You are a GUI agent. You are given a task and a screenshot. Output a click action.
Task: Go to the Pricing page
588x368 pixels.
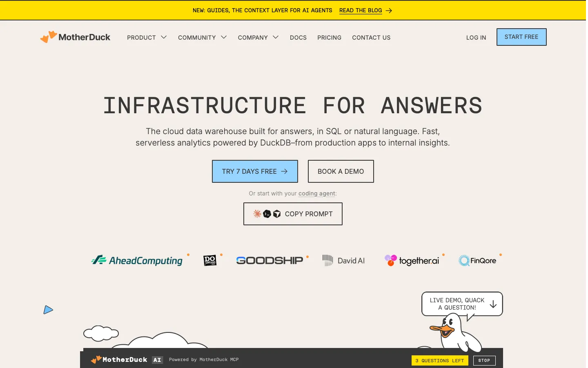329,38
